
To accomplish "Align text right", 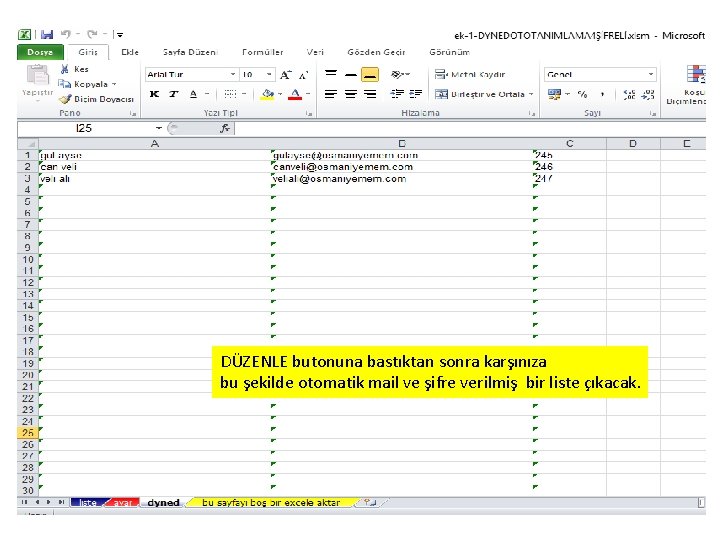I will [x=370, y=94].
